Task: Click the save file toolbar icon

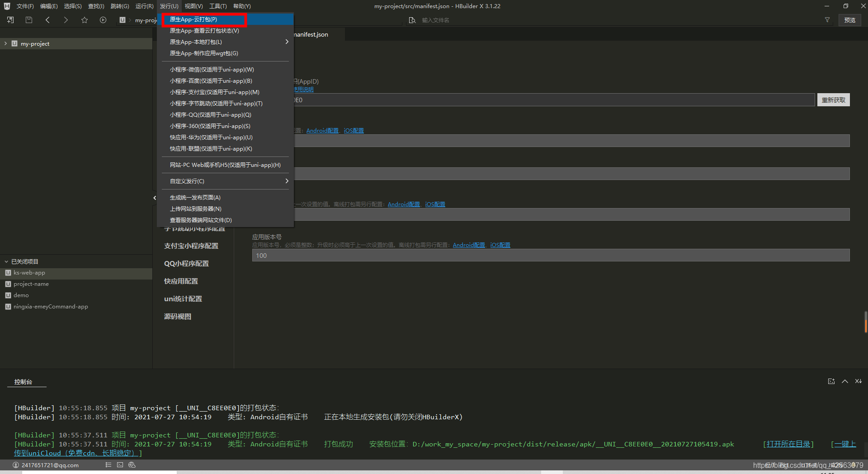Action: coord(29,20)
